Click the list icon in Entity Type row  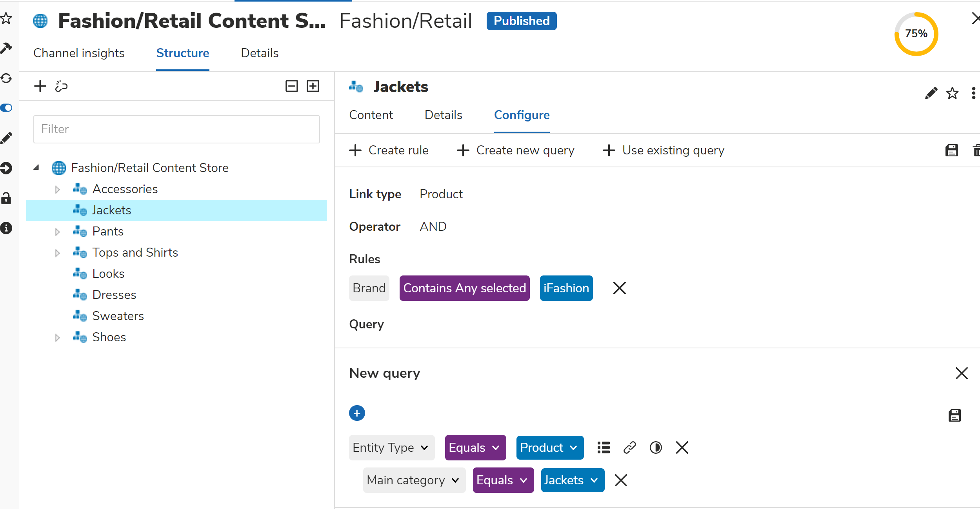click(604, 447)
